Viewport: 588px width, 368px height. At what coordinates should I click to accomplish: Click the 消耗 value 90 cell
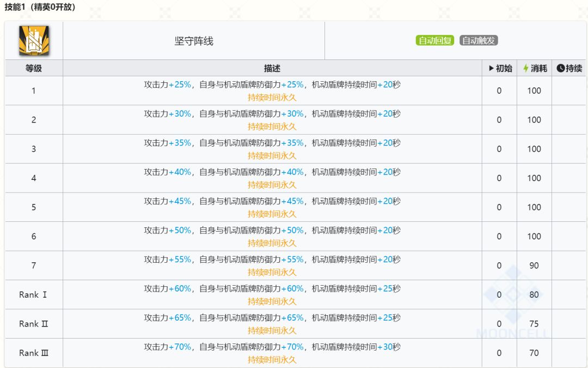pyautogui.click(x=534, y=266)
